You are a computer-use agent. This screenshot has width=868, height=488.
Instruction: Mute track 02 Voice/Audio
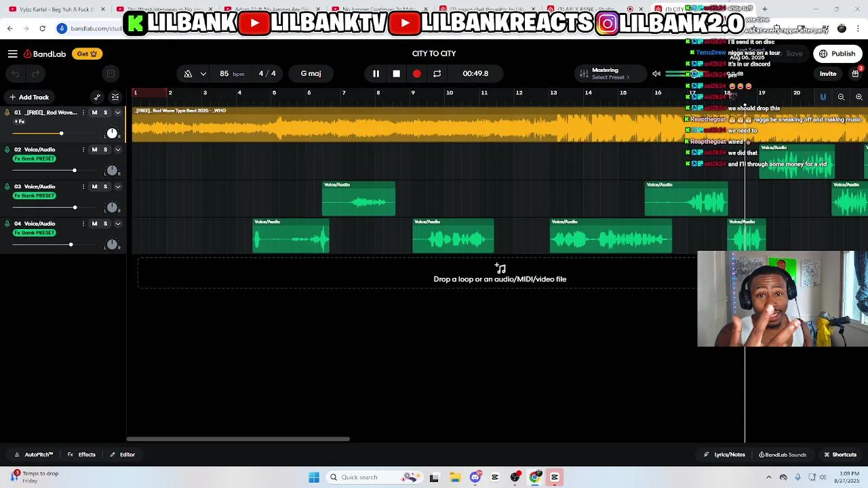(94, 150)
